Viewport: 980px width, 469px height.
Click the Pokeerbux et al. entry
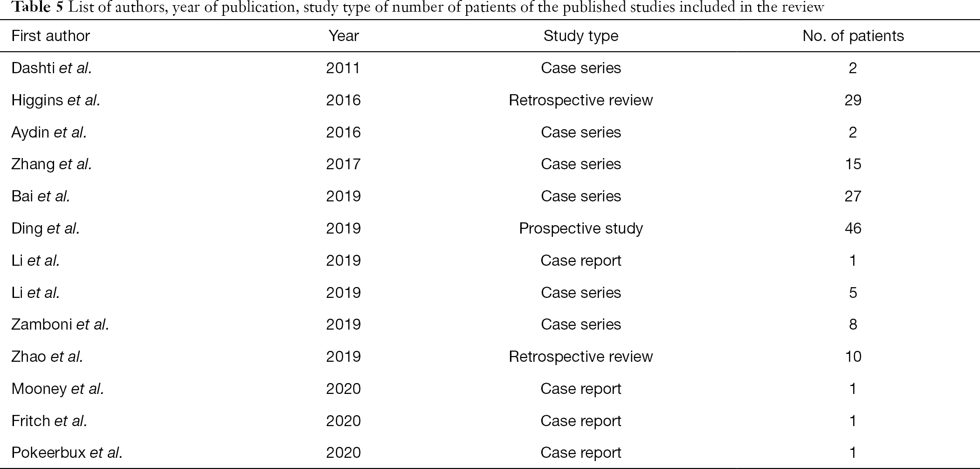[x=67, y=453]
